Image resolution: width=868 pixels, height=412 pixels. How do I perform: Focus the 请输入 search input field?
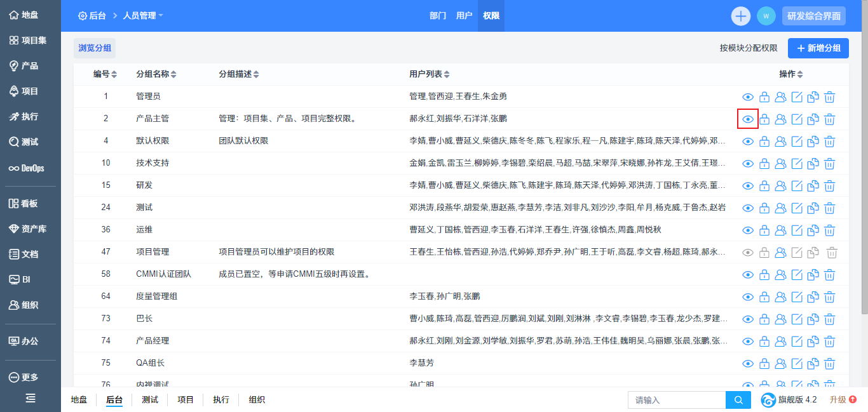click(x=677, y=400)
